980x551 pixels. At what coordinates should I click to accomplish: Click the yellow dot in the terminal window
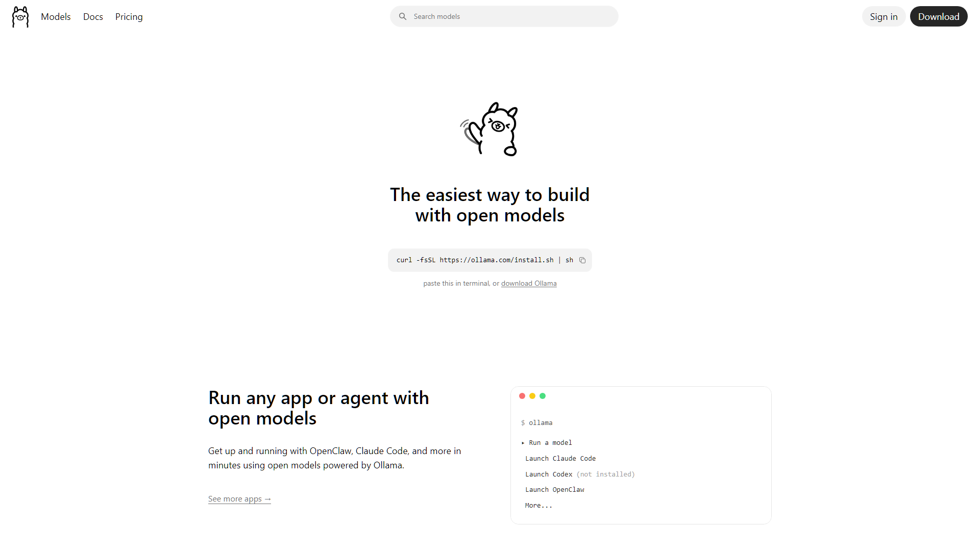(532, 396)
